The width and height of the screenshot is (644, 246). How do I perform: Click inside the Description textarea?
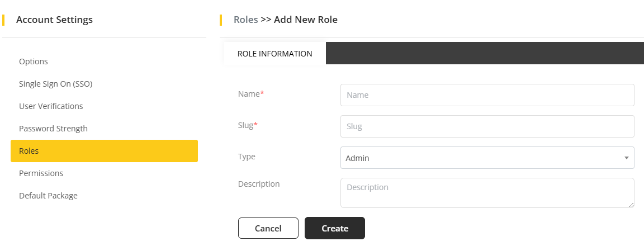click(x=487, y=192)
